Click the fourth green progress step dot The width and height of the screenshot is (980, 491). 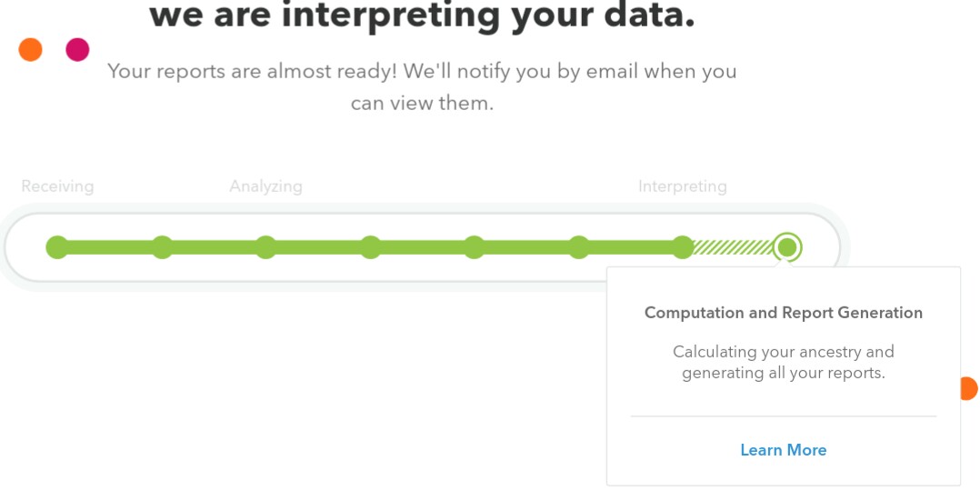[370, 247]
